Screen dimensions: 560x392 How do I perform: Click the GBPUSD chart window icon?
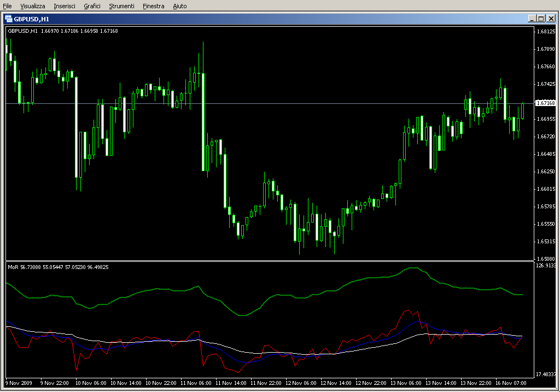pos(9,18)
